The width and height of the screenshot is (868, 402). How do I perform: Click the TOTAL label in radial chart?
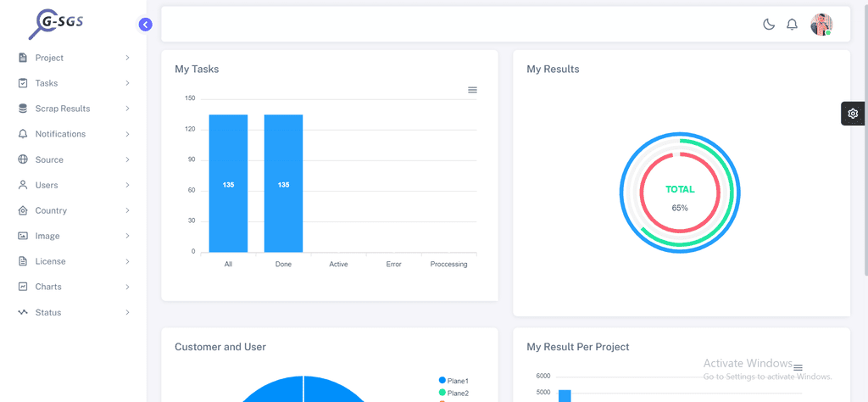pyautogui.click(x=680, y=189)
